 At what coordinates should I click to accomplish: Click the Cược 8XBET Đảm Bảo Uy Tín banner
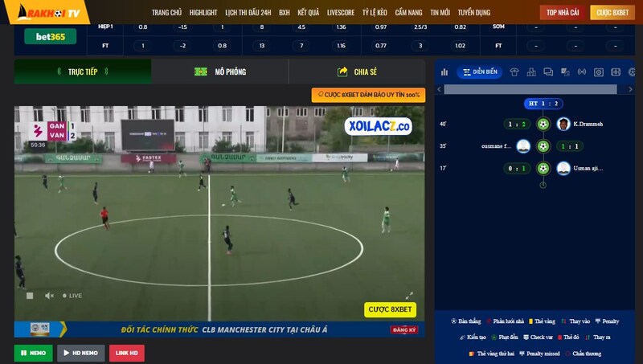[368, 95]
